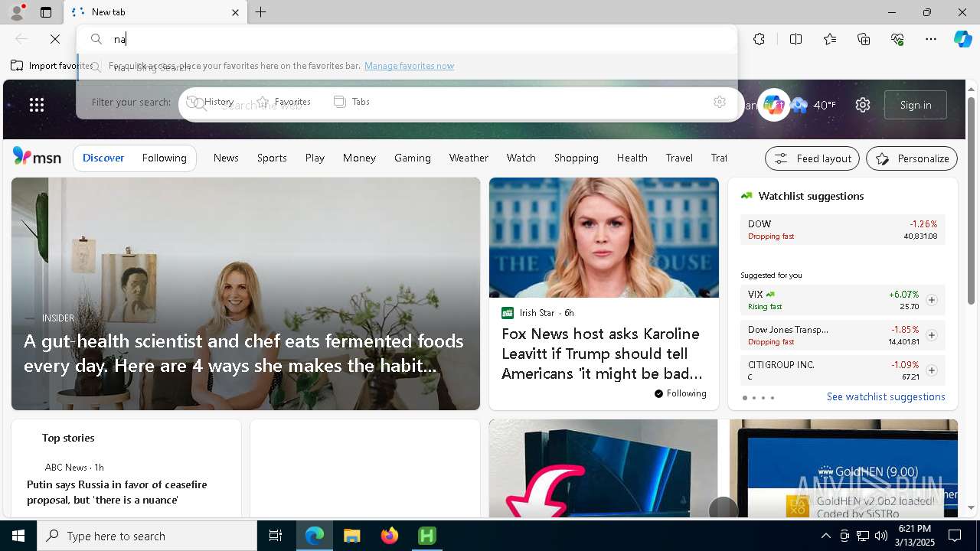Click the taskbar search box
980x551 pixels.
click(147, 536)
